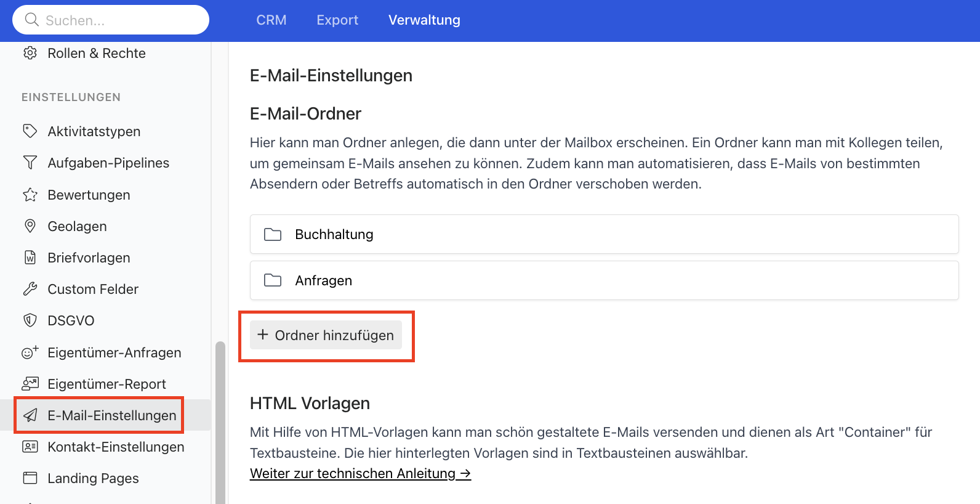The width and height of the screenshot is (980, 504).
Task: Click the funnel icon for Aufgaben-Pipelines
Action: click(x=30, y=163)
